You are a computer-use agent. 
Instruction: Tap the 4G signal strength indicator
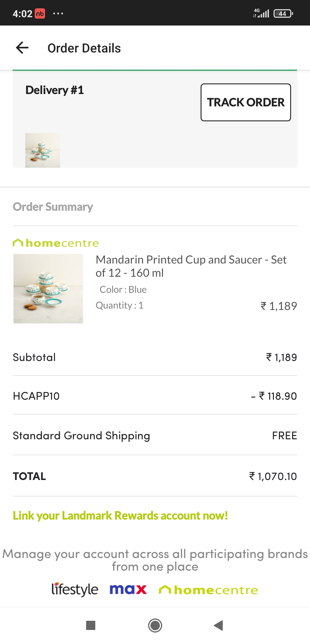click(x=261, y=13)
